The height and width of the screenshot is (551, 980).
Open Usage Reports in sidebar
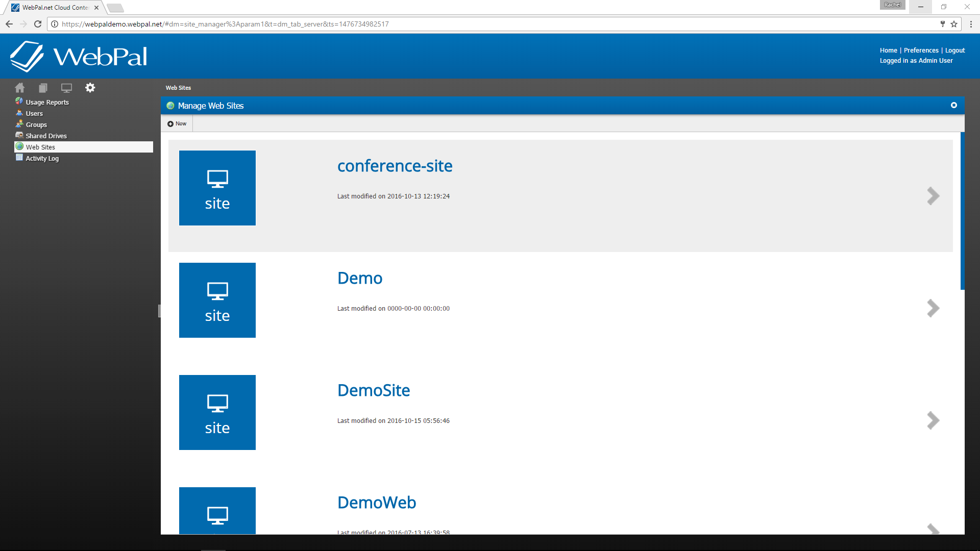(47, 102)
